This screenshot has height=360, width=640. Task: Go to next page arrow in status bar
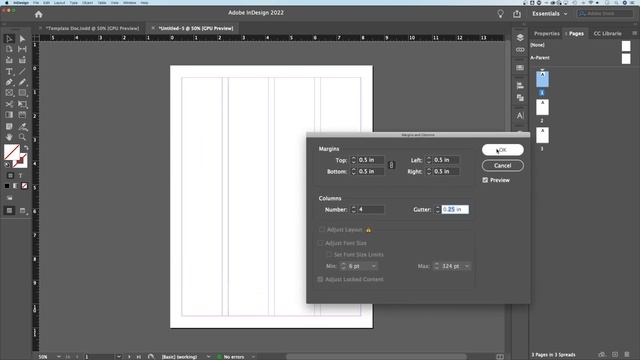tap(129, 357)
